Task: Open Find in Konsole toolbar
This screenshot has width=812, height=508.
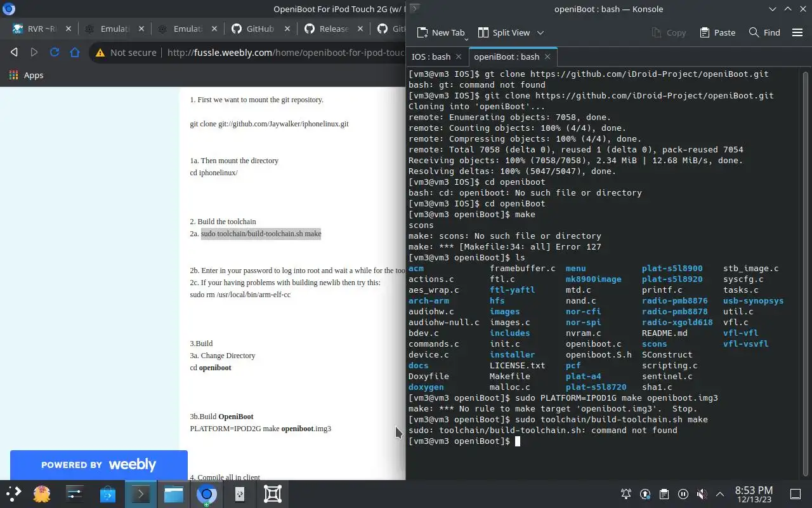Action: coord(764,32)
